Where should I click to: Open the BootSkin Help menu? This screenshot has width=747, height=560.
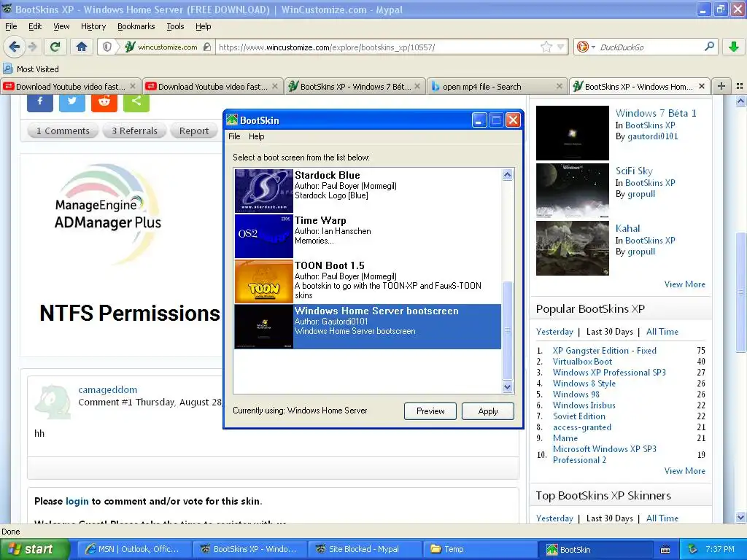click(256, 136)
